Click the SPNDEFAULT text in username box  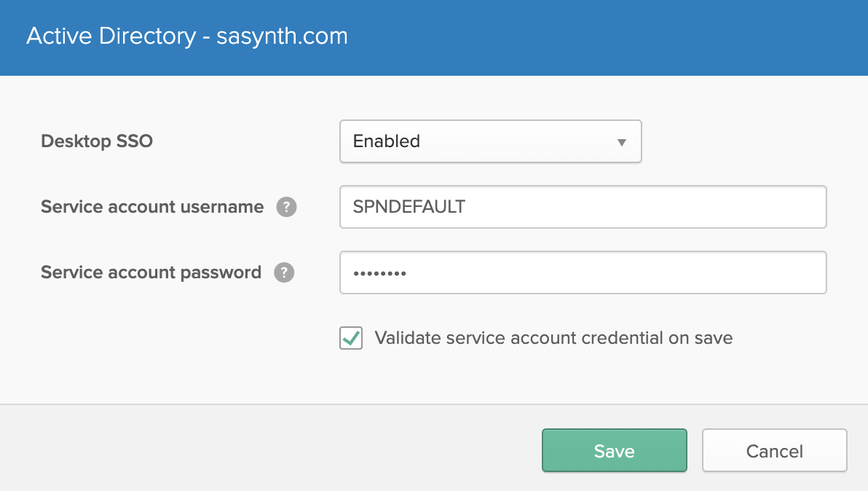click(x=409, y=207)
